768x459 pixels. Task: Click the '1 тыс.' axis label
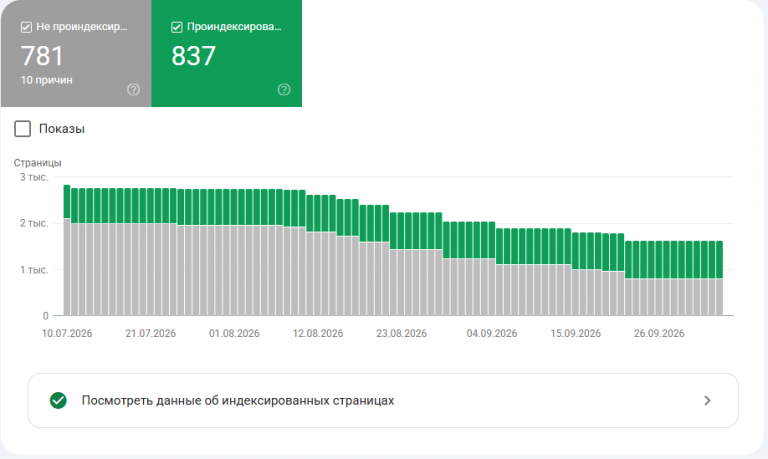[34, 269]
